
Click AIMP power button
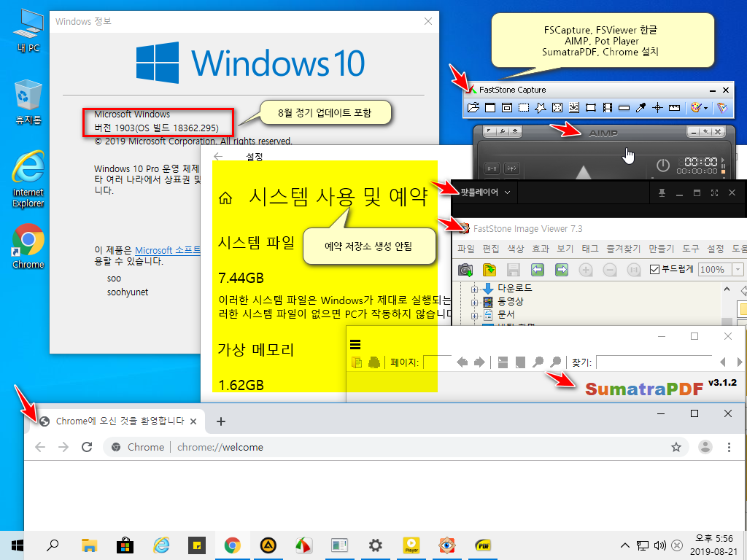[x=662, y=166]
